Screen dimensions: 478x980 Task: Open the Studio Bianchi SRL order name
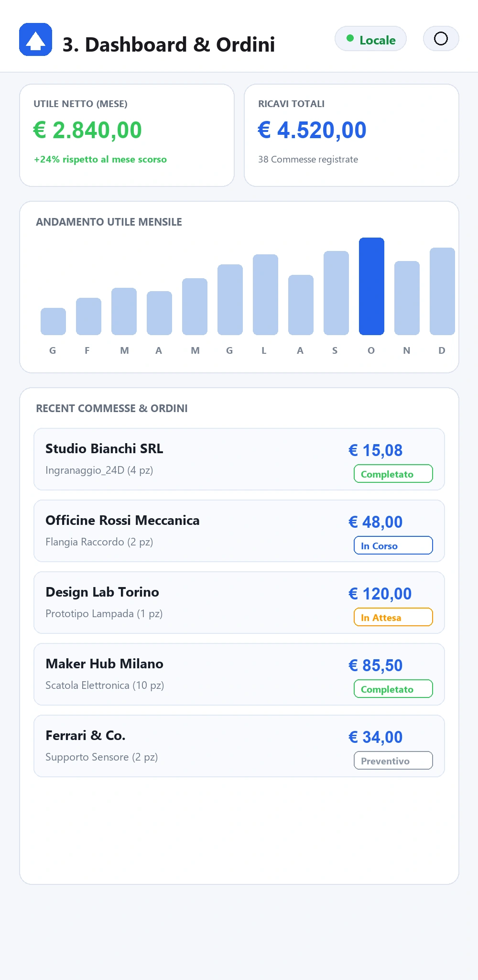pos(104,448)
